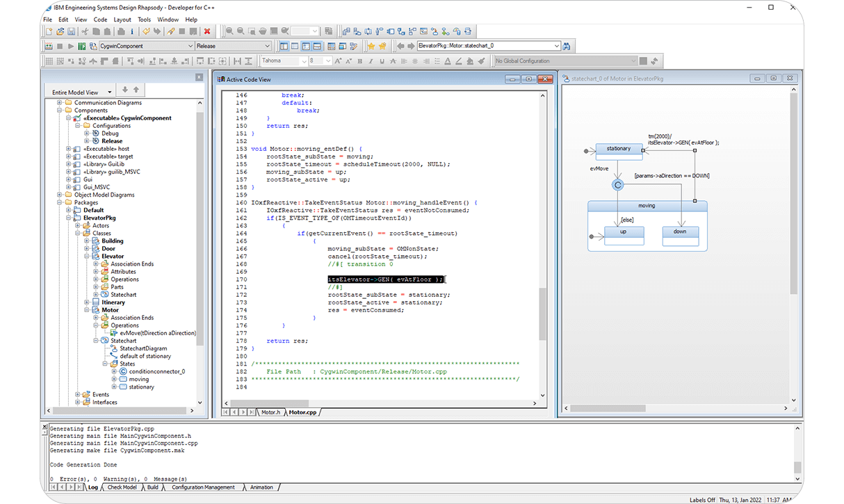
Task: Open the Code menu
Action: (x=100, y=19)
